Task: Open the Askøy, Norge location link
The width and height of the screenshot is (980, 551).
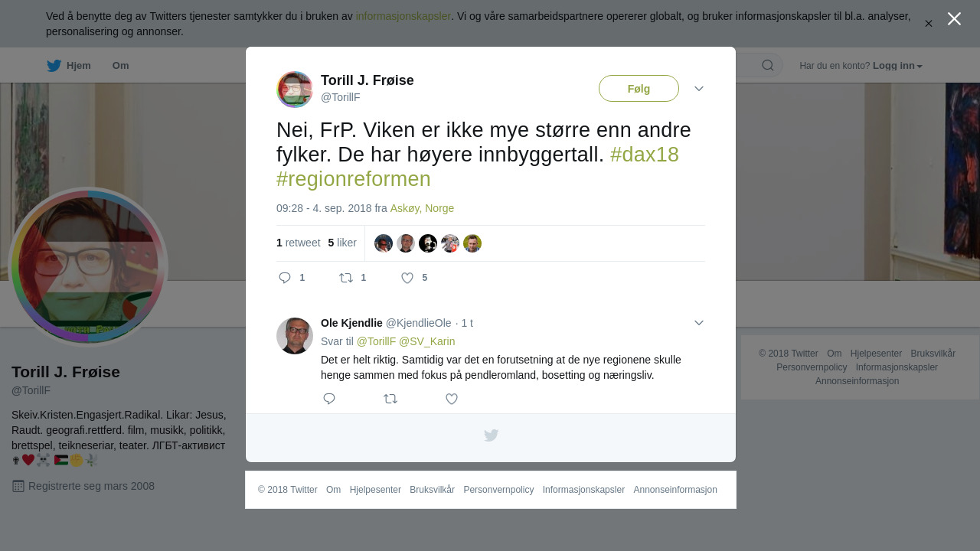Action: (x=422, y=208)
